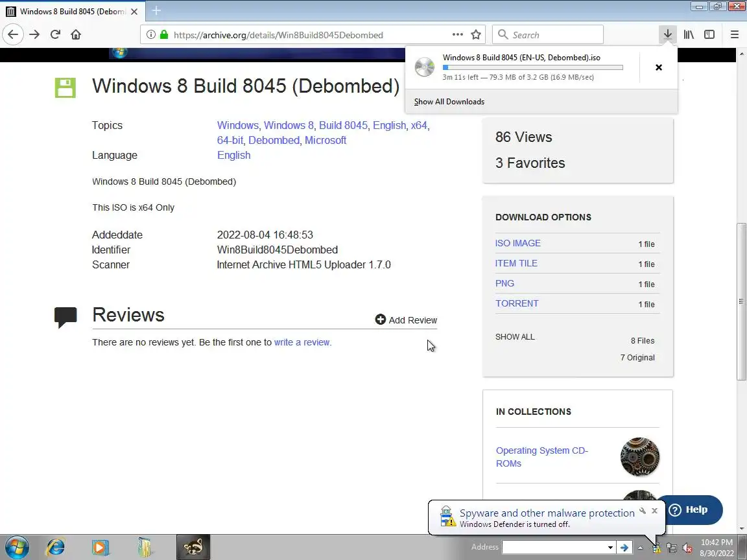Open the Library bookshelf icon
Screen dimensions: 747x560
[x=689, y=34]
